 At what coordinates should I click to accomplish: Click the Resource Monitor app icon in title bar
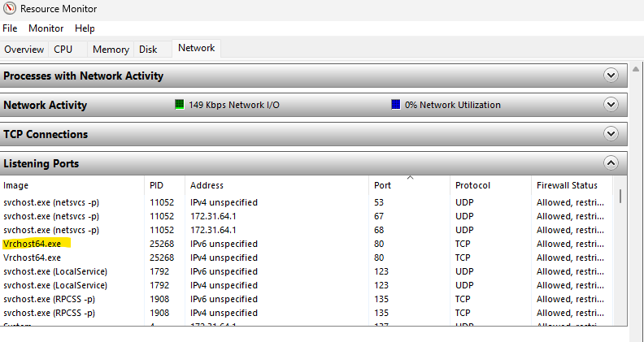pyautogui.click(x=9, y=9)
